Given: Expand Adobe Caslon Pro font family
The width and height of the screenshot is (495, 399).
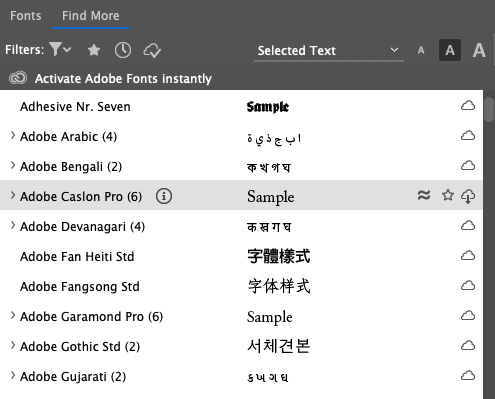Looking at the screenshot, I should point(13,195).
